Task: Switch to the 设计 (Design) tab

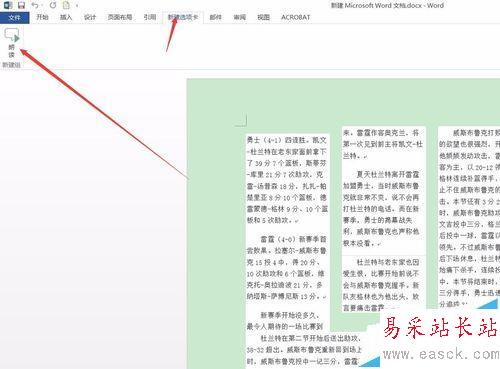Action: coord(90,17)
